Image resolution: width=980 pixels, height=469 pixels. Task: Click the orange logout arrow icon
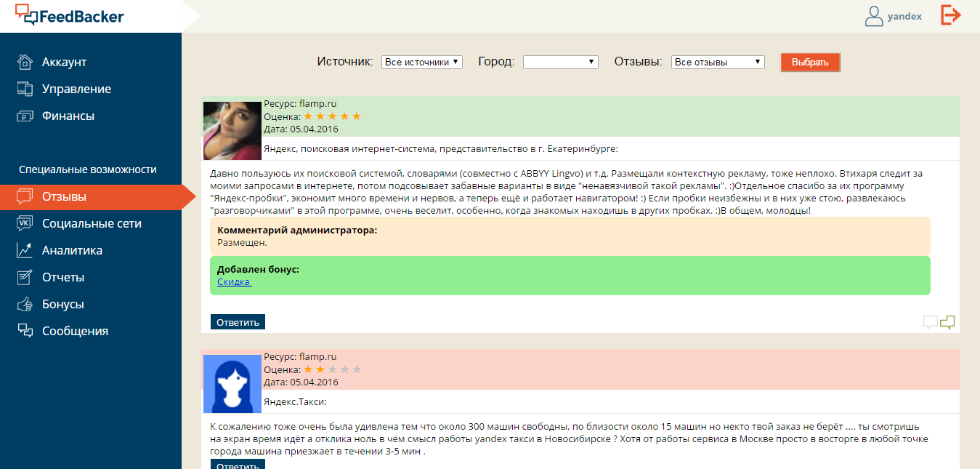tap(950, 15)
